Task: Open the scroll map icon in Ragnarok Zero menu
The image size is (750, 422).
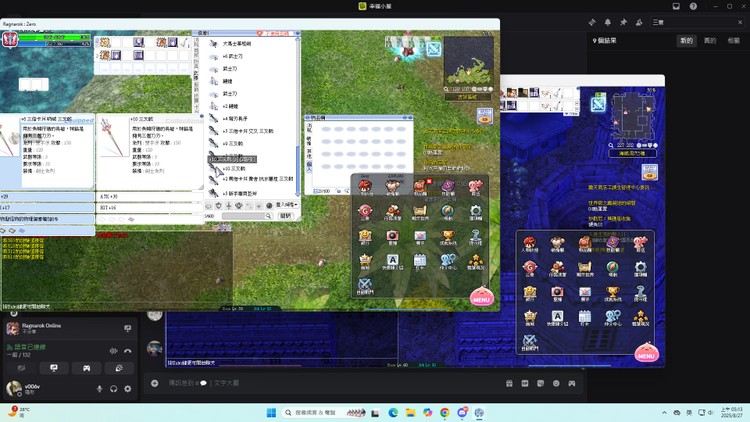Action: coord(420,211)
